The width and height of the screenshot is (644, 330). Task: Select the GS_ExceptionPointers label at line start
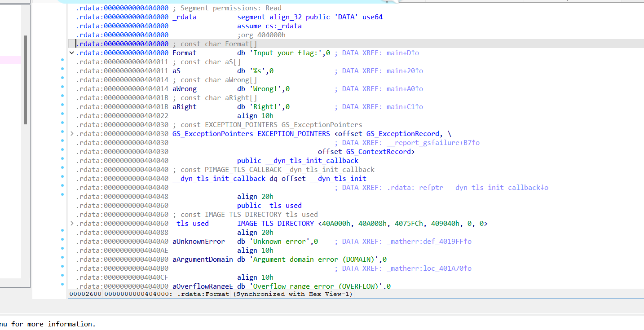(x=213, y=134)
